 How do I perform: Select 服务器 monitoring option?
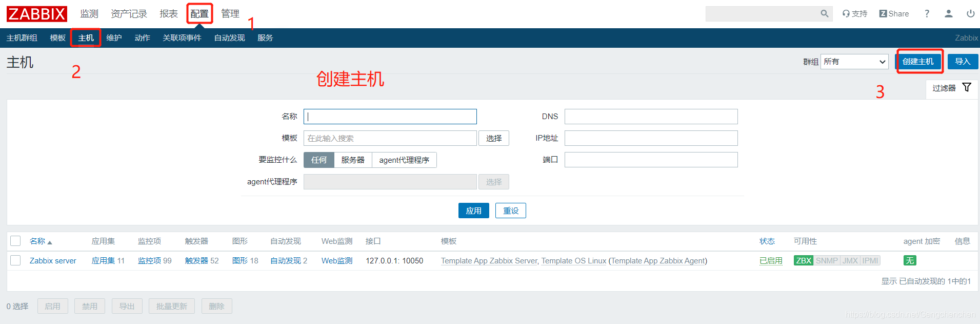click(353, 160)
